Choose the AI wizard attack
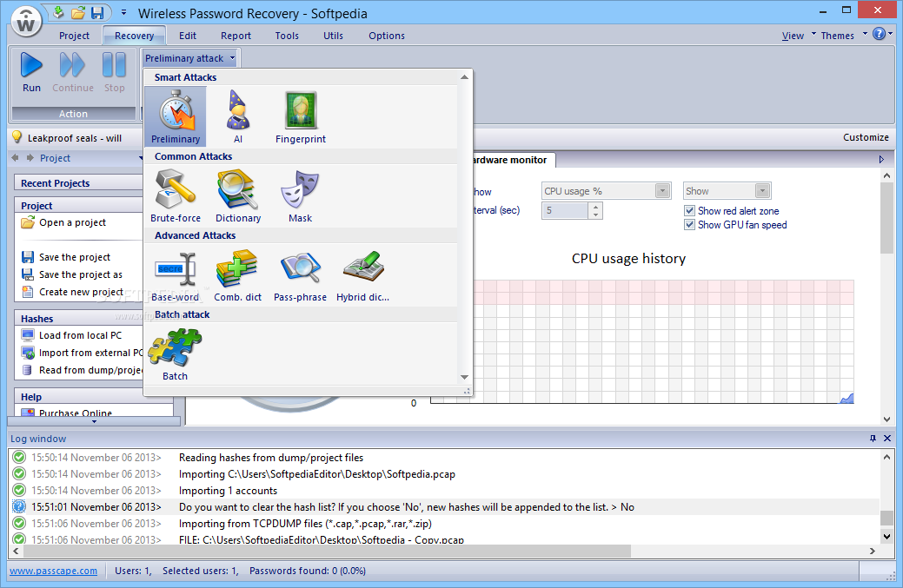This screenshot has width=903, height=588. [238, 116]
